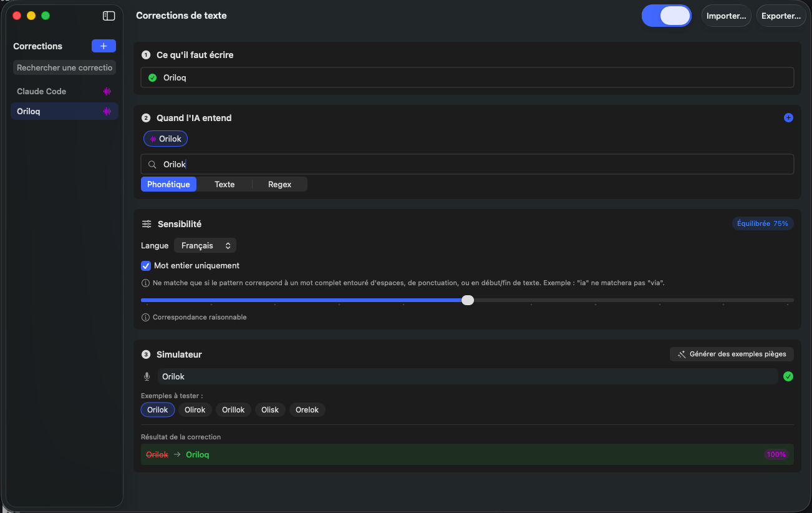Select the Phonétique matching mode
Image resolution: width=812 pixels, height=513 pixels.
[x=168, y=184]
